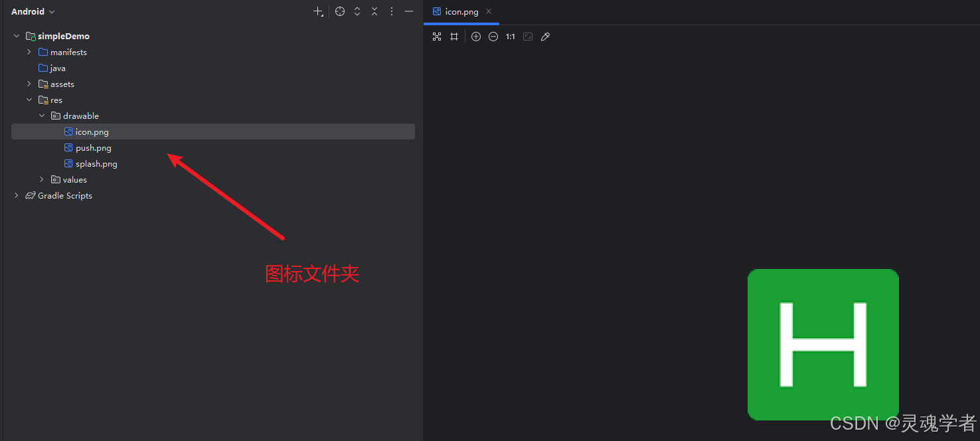Click the Gradle Scripts elephant icon

tap(31, 195)
